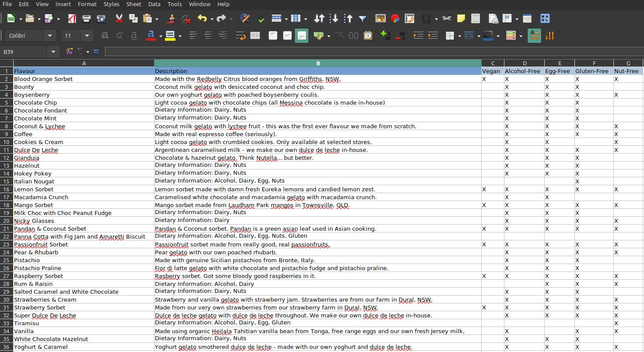Open the Format menu
This screenshot has height=352, width=644.
(x=87, y=4)
